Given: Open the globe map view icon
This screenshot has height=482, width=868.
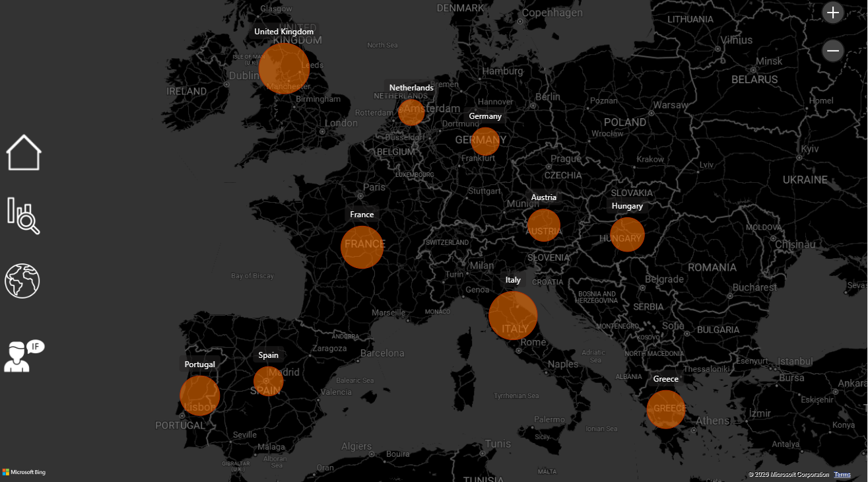Looking at the screenshot, I should (22, 281).
